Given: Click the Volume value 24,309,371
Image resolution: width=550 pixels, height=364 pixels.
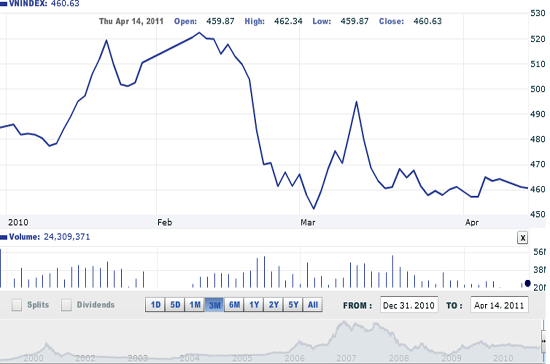Looking at the screenshot, I should point(67,237).
